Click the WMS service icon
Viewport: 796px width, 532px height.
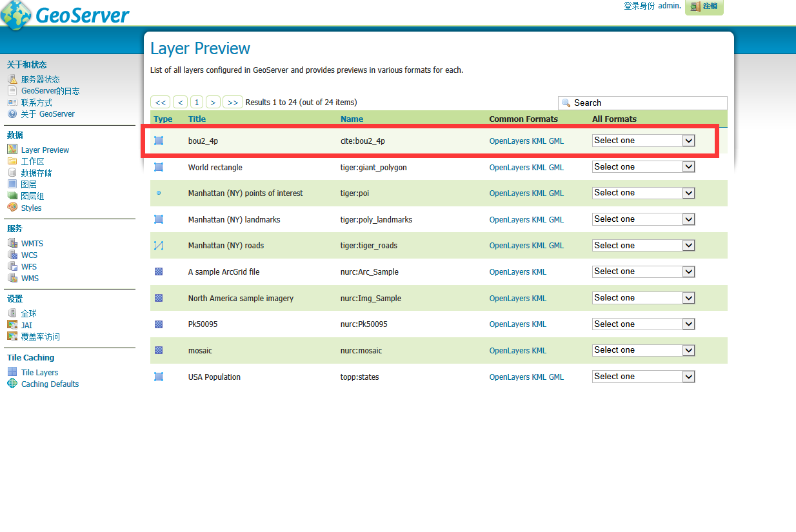12,278
